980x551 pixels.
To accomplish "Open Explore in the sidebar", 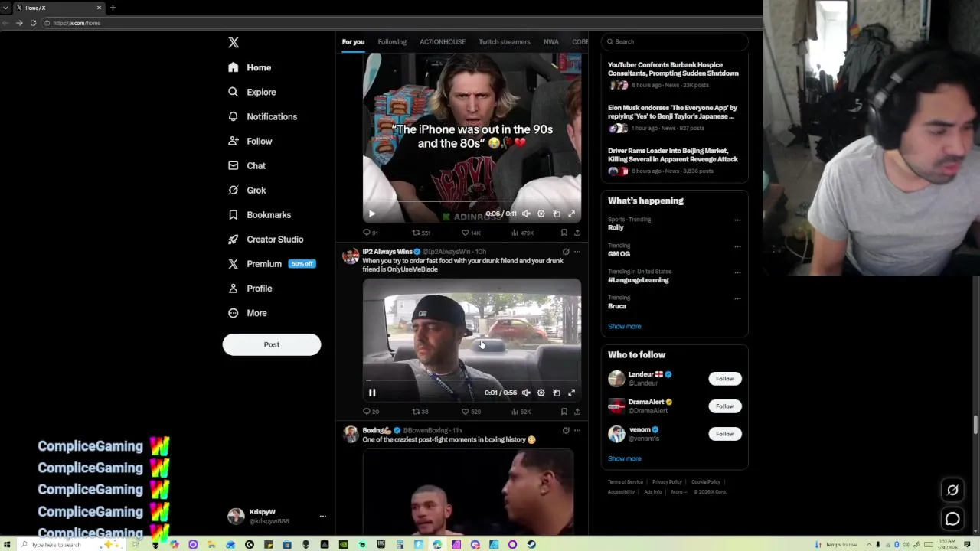I will point(252,92).
